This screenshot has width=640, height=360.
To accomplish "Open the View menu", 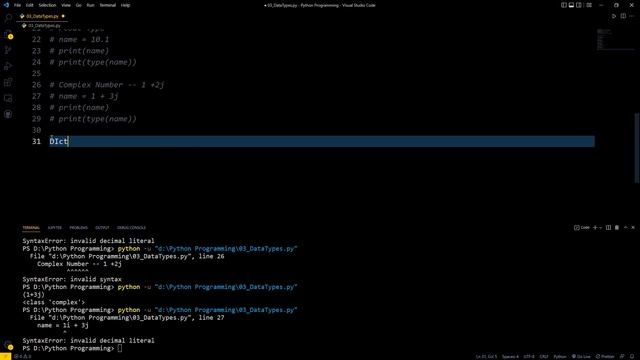I will [66, 5].
